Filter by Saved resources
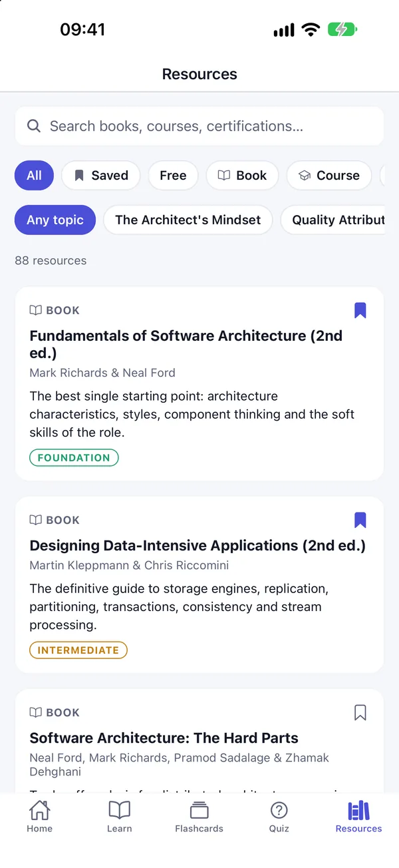The height and width of the screenshot is (868, 399). [101, 176]
